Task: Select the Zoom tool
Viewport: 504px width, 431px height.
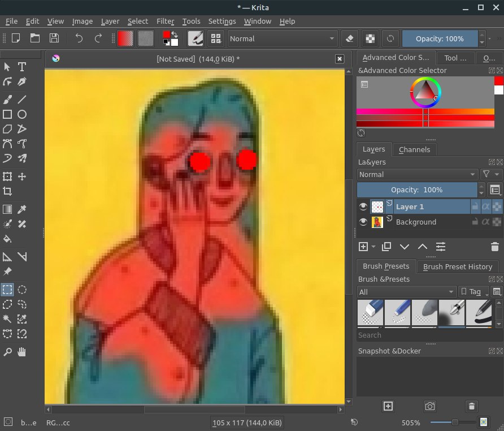Action: 7,352
